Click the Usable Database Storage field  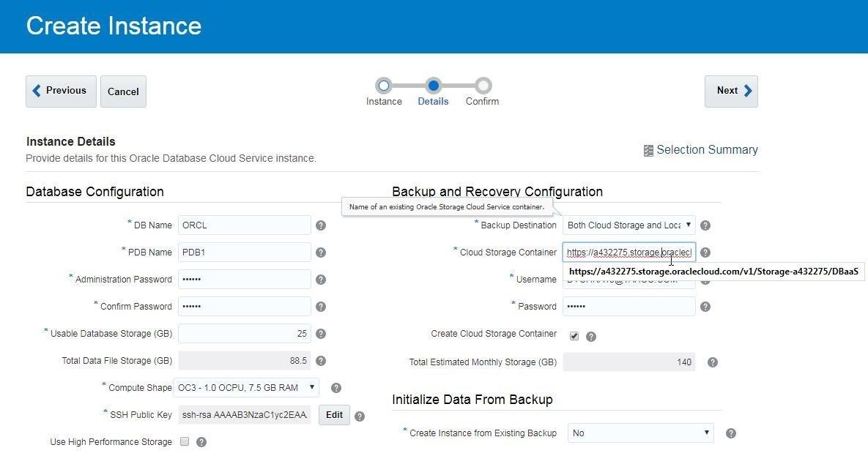pyautogui.click(x=245, y=334)
